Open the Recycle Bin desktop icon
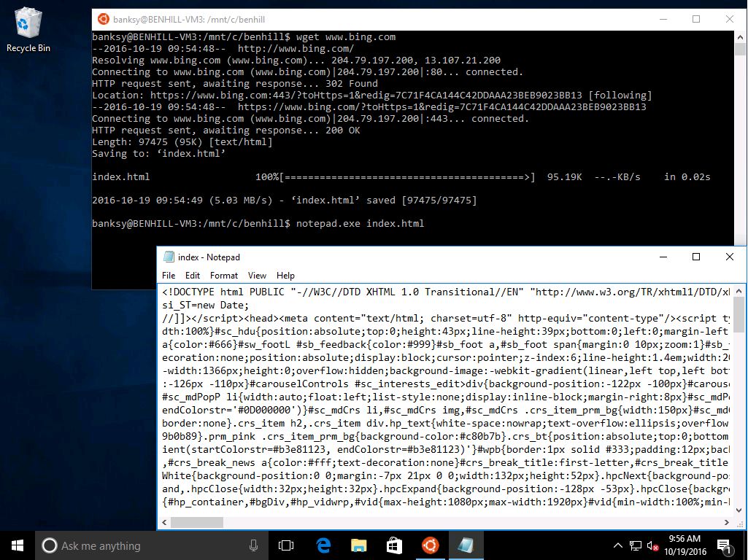Image resolution: width=748 pixels, height=560 pixels. point(28,30)
